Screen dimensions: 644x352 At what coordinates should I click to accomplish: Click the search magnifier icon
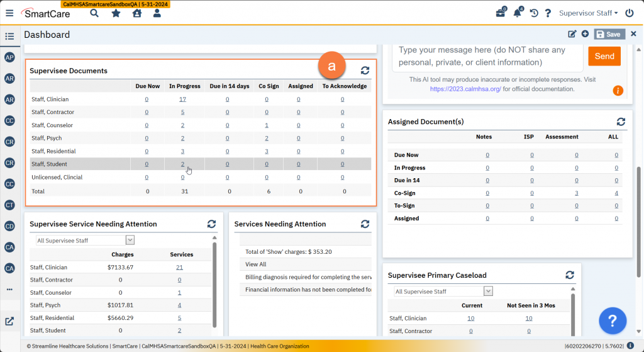coord(94,13)
